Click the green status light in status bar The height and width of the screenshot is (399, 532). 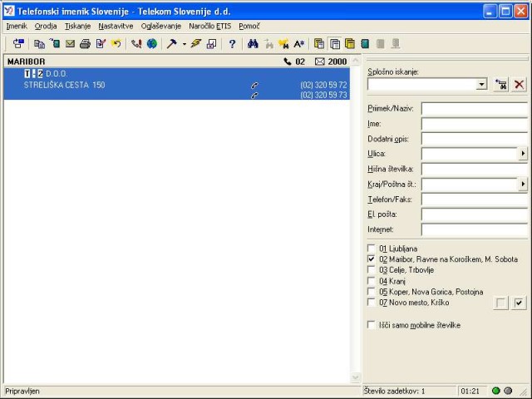coord(495,391)
